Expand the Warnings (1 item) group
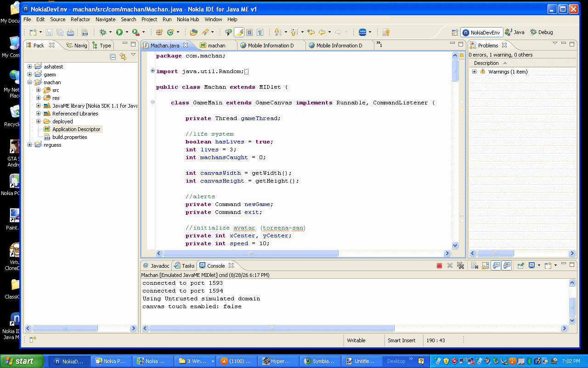Viewport: 588px width, 368px height. click(474, 72)
